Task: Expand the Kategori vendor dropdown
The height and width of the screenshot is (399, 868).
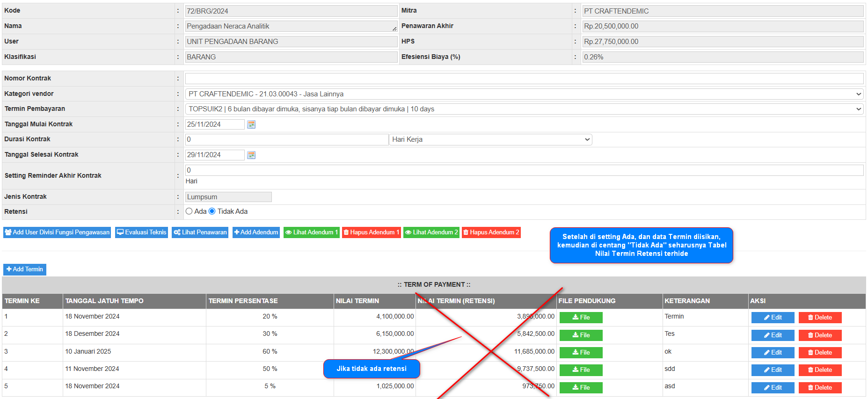Action: click(x=524, y=94)
